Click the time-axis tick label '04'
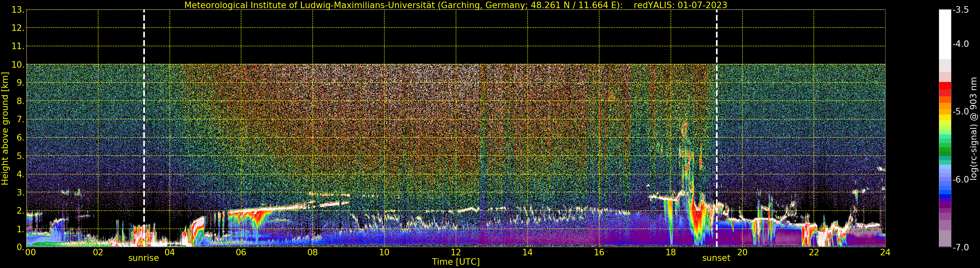 tap(169, 252)
